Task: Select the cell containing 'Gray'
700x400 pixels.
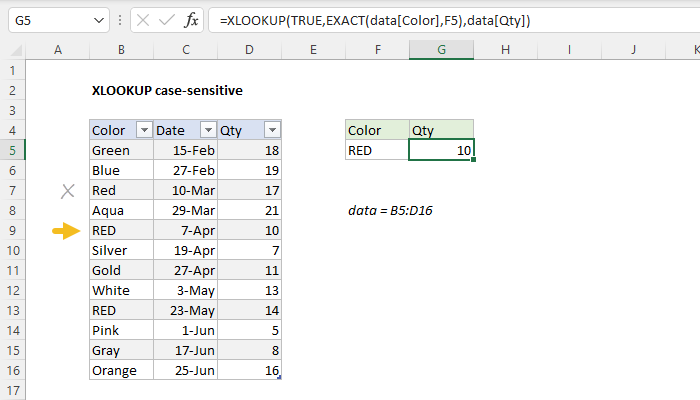Action: [x=121, y=350]
